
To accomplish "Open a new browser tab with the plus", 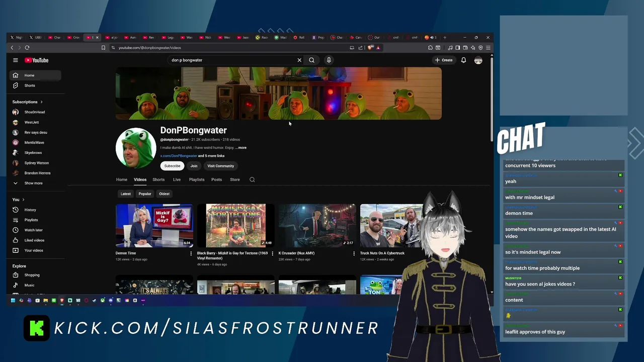I will [445, 37].
